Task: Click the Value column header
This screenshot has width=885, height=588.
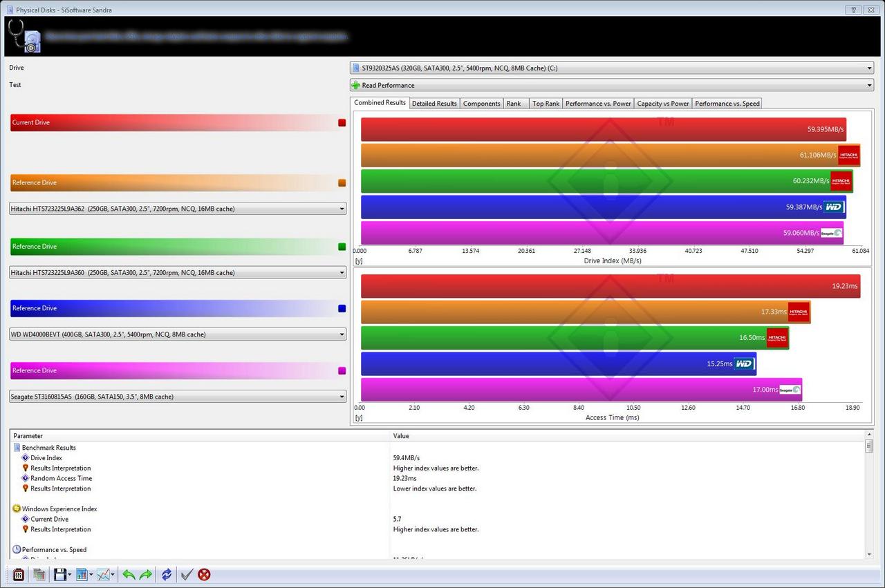Action: 627,436
